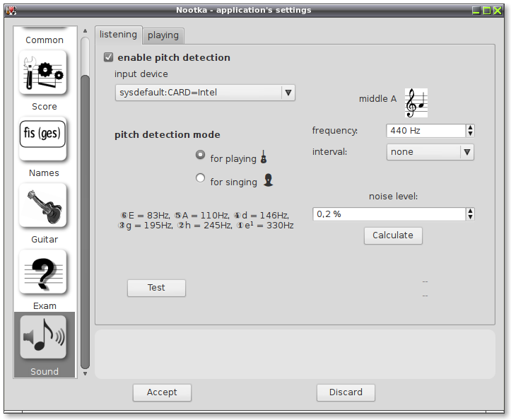Click the 'interval:' label
The height and width of the screenshot is (420, 511).
(x=329, y=152)
